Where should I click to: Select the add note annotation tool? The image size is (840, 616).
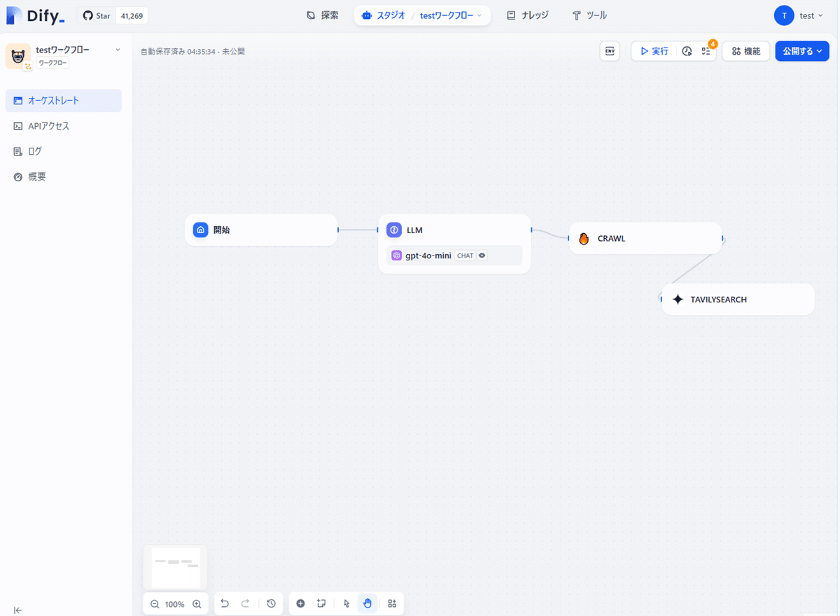(x=323, y=603)
